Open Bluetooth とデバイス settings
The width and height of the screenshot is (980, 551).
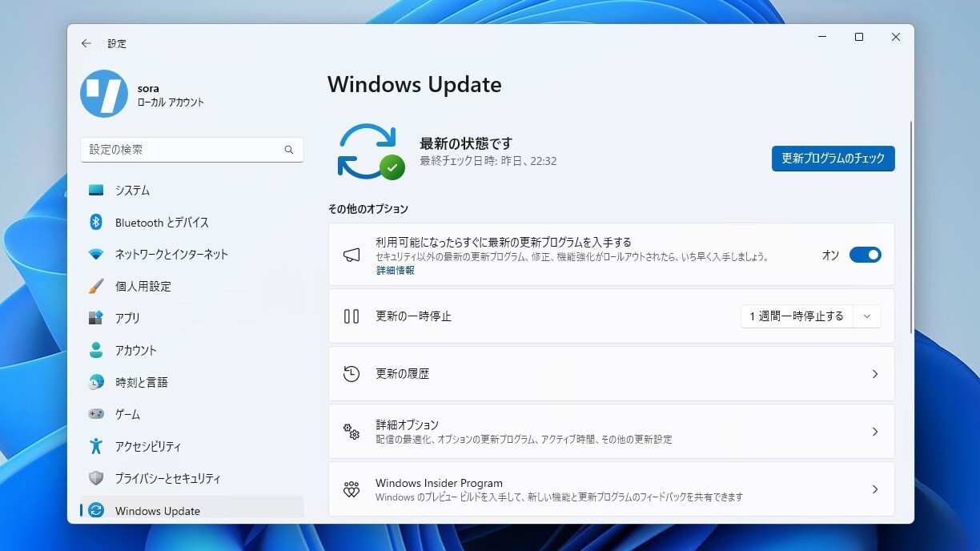click(192, 223)
